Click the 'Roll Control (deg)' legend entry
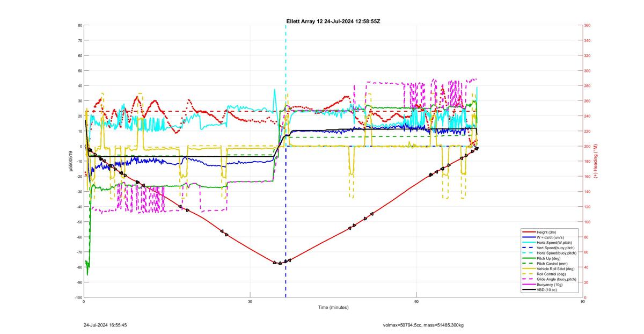Image resolution: width=644 pixels, height=334 pixels. tap(551, 274)
